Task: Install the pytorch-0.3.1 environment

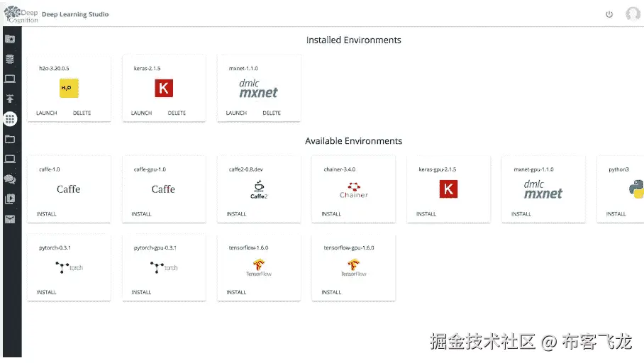Action: tap(46, 292)
